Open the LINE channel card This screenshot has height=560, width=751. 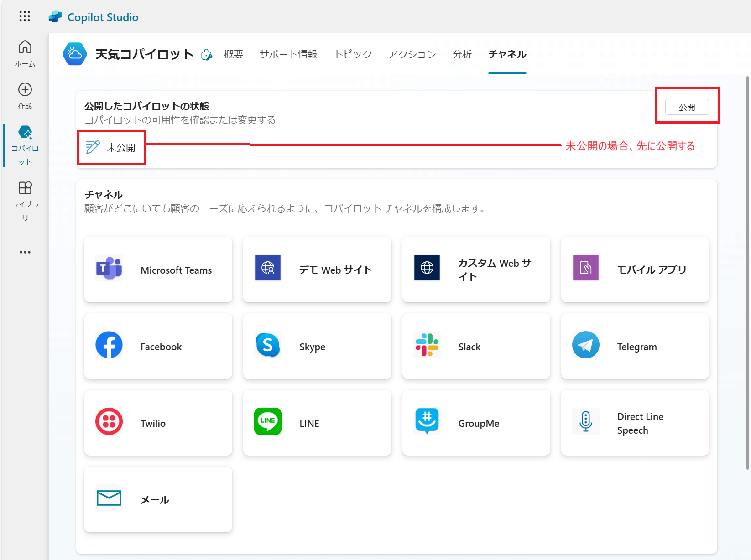(317, 423)
